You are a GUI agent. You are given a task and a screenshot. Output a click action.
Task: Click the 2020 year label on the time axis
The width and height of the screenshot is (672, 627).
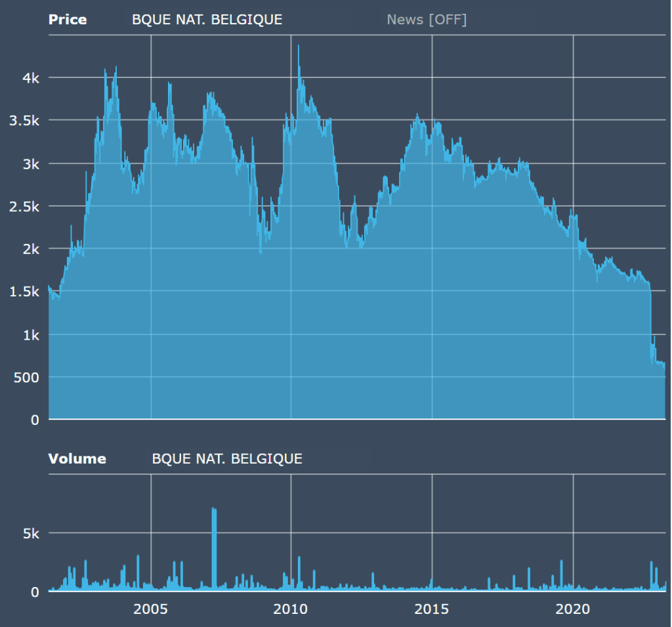coord(574,609)
